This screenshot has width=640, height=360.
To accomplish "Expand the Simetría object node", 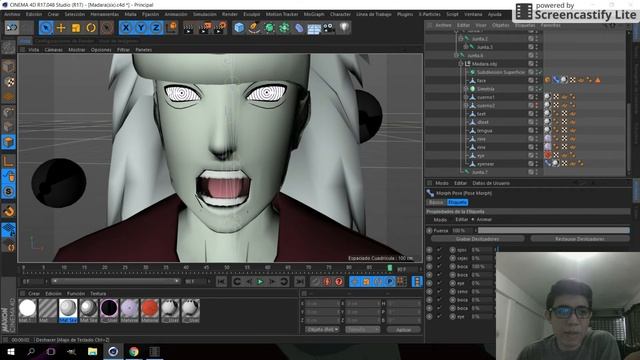I will coord(466,89).
